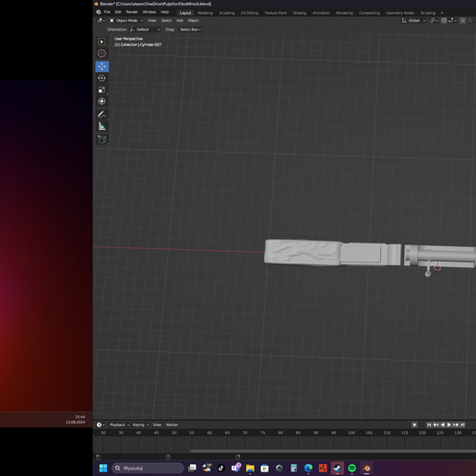Image resolution: width=476 pixels, height=476 pixels.
Task: Toggle proportional editing
Action: 463,20
